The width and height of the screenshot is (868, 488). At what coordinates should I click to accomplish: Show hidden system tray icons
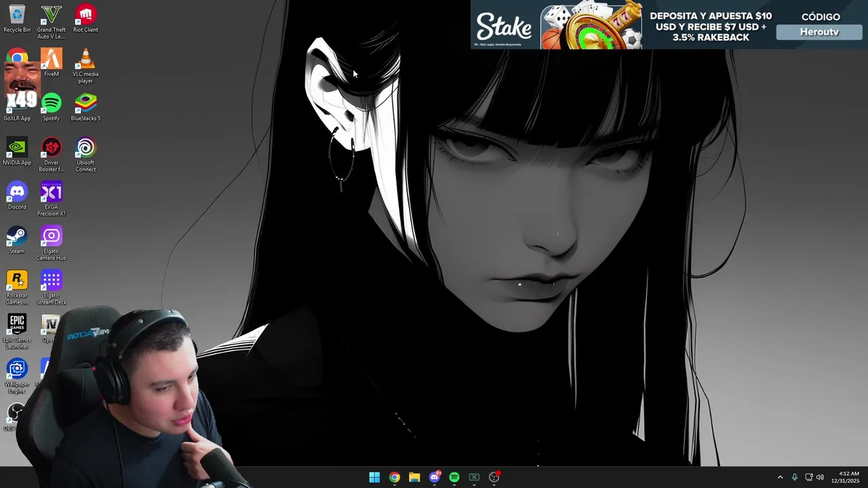pyautogui.click(x=780, y=477)
